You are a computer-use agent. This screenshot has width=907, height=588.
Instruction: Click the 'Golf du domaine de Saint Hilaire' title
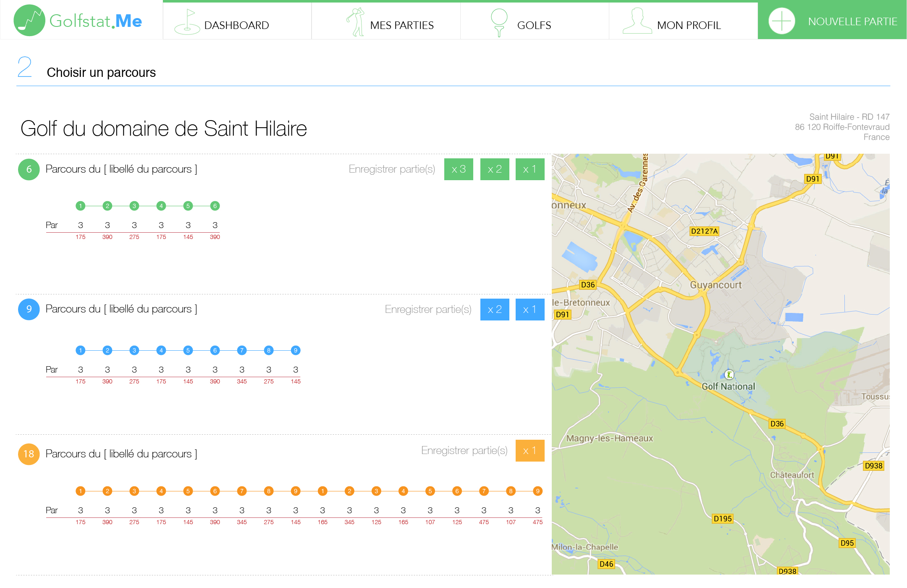click(164, 129)
